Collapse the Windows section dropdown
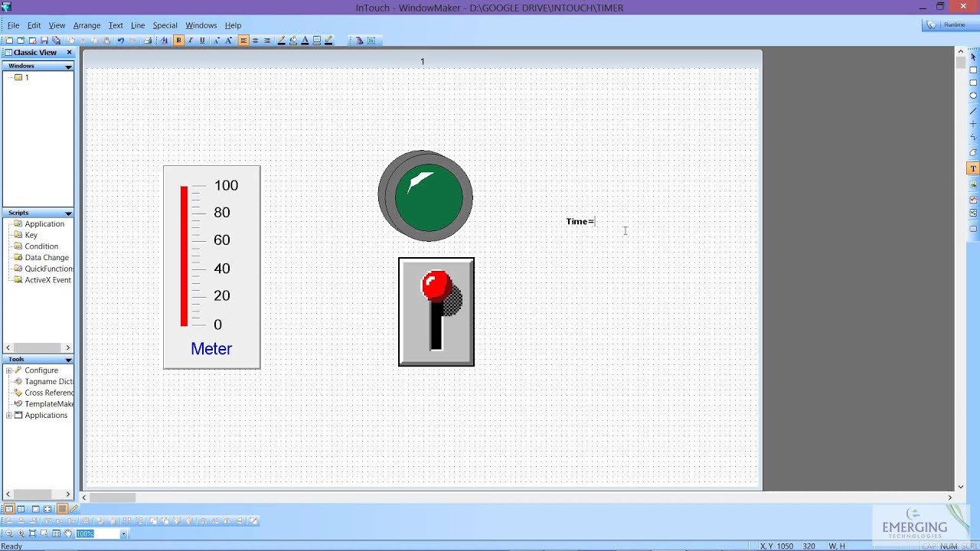980x551 pixels. coord(68,67)
